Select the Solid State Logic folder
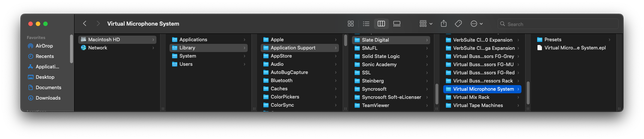Screen dimensions: 644x139 391,56
